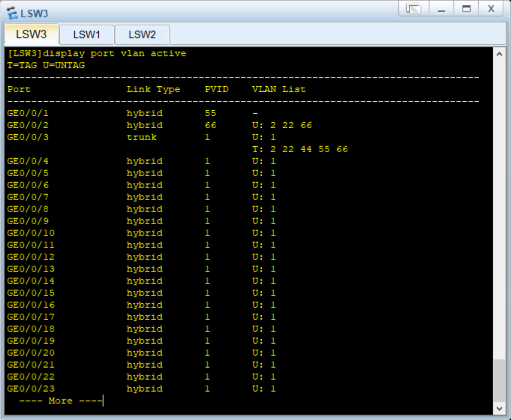511x420 pixels.
Task: Minimize the LSW3 window
Action: point(441,8)
